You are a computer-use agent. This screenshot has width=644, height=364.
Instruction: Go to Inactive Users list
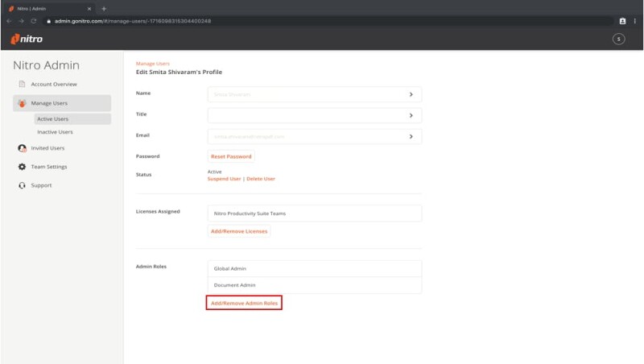[x=55, y=132]
